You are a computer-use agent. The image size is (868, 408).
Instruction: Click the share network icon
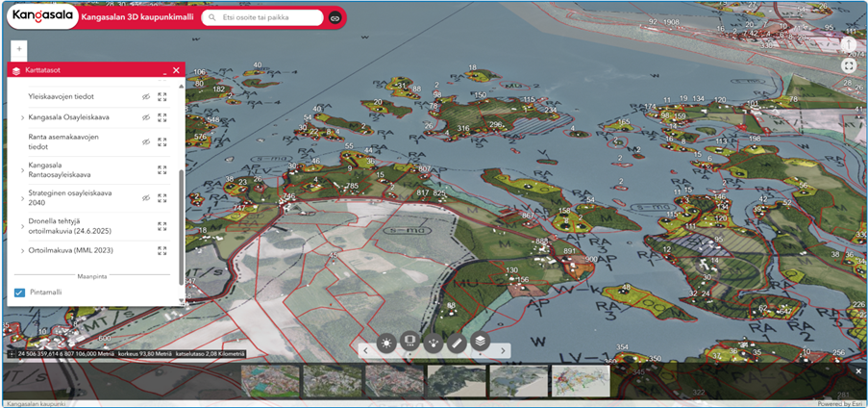434,342
